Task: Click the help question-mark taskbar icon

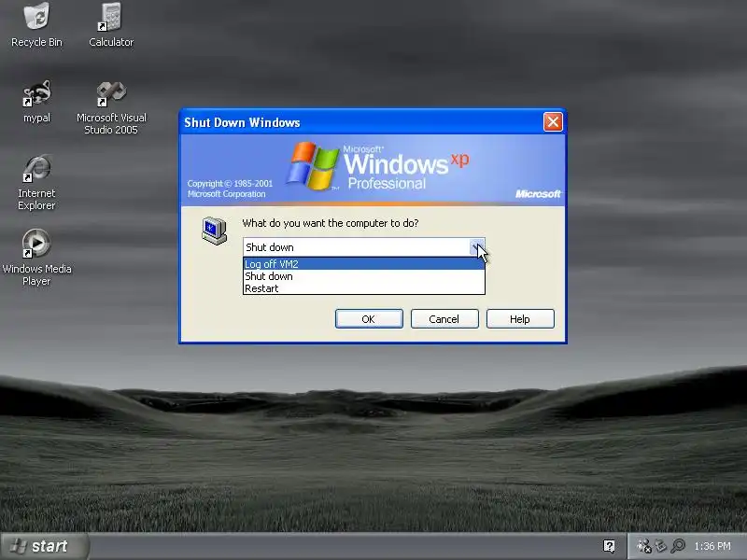Action: [609, 546]
